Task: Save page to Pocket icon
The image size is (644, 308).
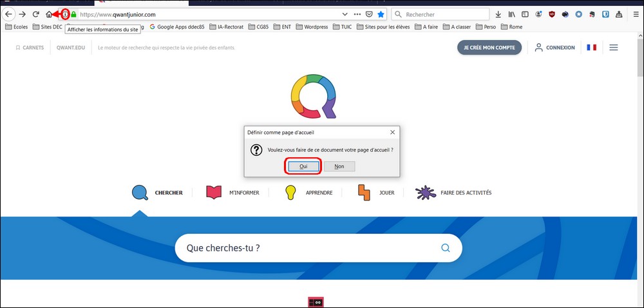Action: point(369,14)
